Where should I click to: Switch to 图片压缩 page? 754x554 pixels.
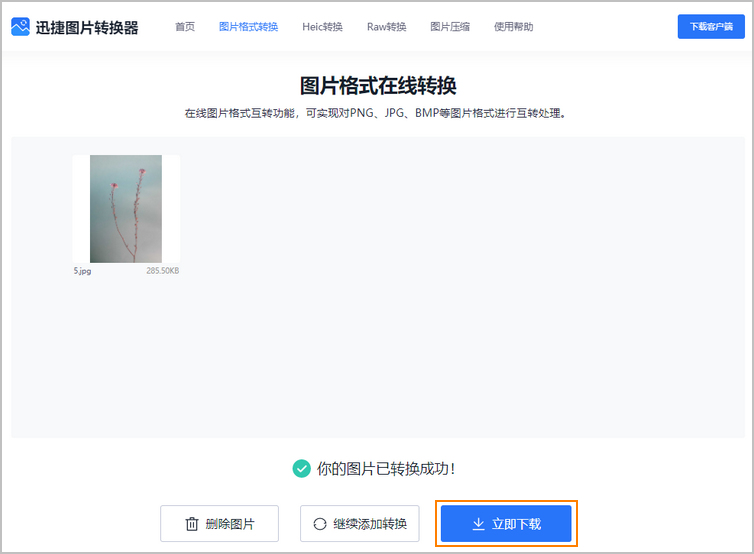coord(450,27)
